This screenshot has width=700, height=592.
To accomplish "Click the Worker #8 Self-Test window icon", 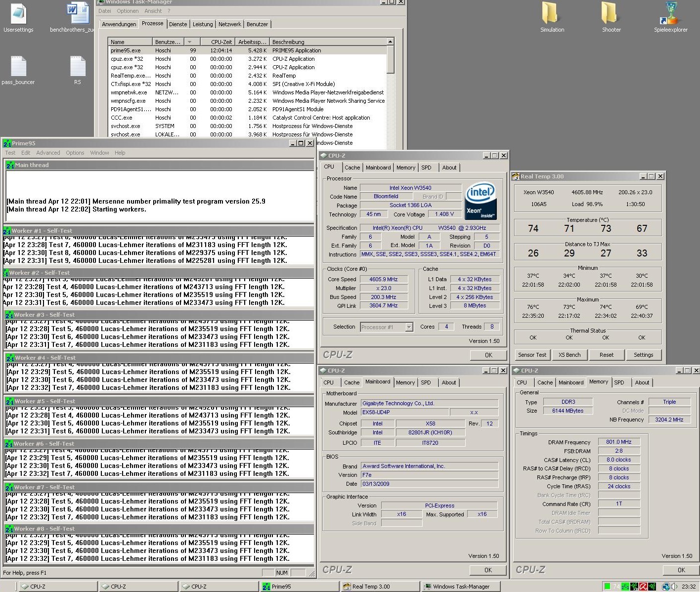I will pyautogui.click(x=9, y=529).
